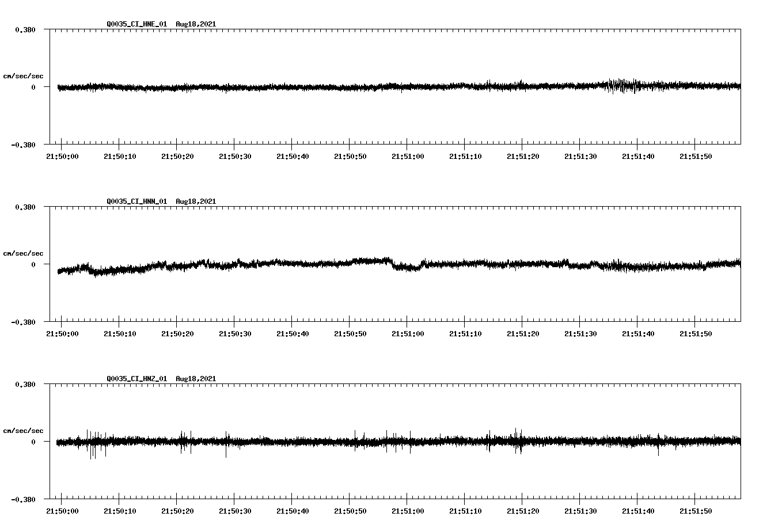Click HNN waveform dip near 21:51:00
The image size is (782, 532).
408,266
